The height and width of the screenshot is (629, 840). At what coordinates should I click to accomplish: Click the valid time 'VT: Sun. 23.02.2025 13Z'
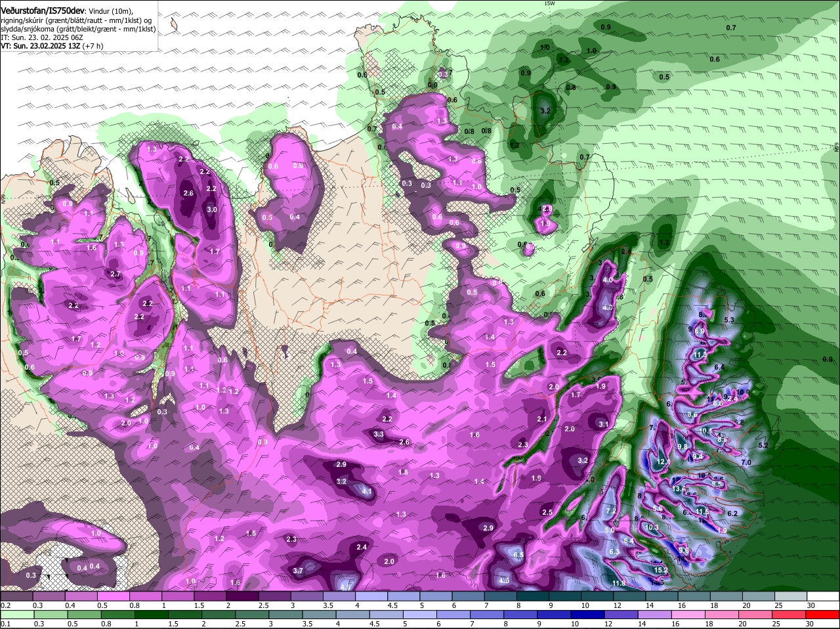point(41,47)
